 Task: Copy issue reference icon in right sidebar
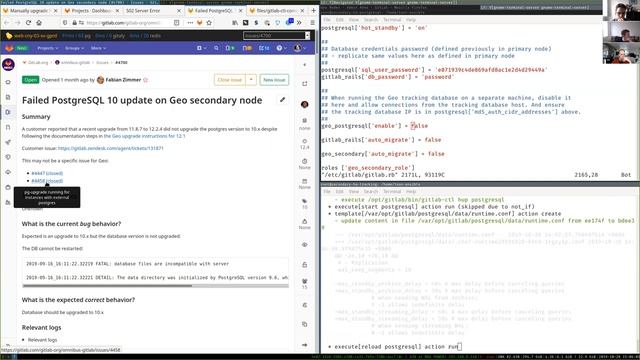(304, 324)
